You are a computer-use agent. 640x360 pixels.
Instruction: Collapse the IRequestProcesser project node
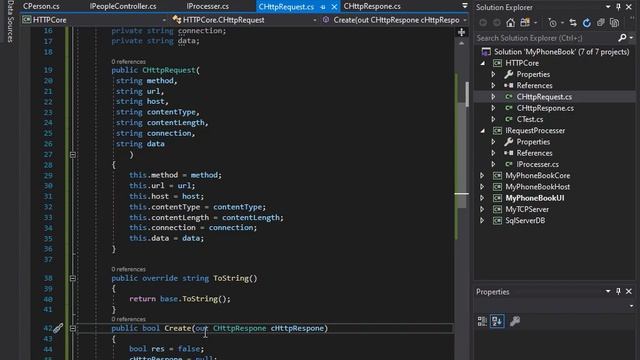483,131
